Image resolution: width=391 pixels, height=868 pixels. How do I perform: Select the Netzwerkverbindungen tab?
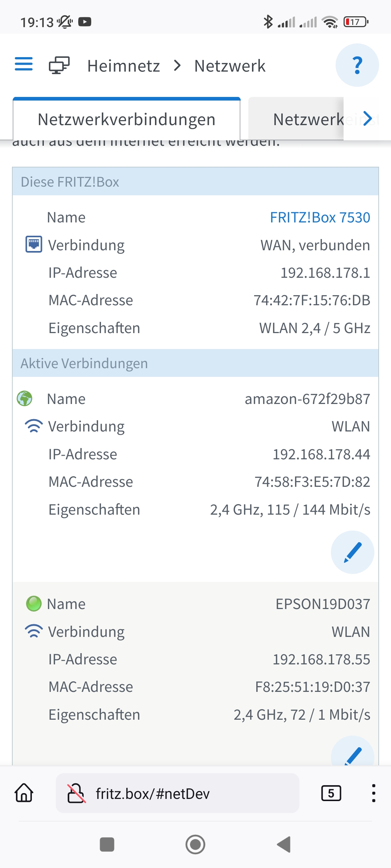pos(126,119)
